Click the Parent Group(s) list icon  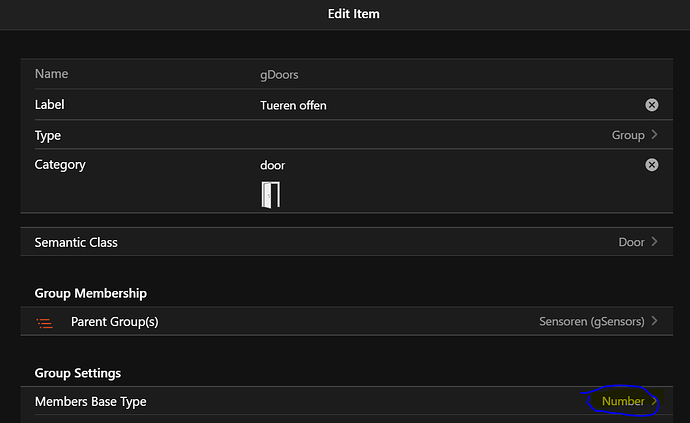coord(44,322)
